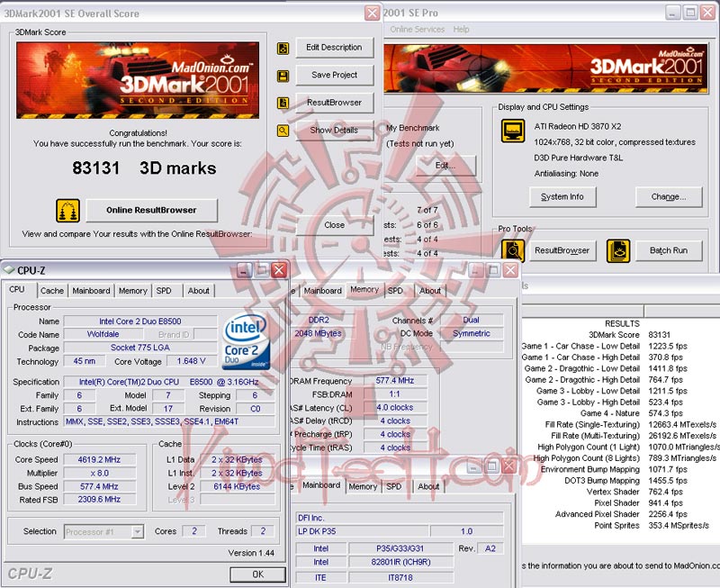
Task: Click the 83131 3D marks score
Action: [144, 168]
